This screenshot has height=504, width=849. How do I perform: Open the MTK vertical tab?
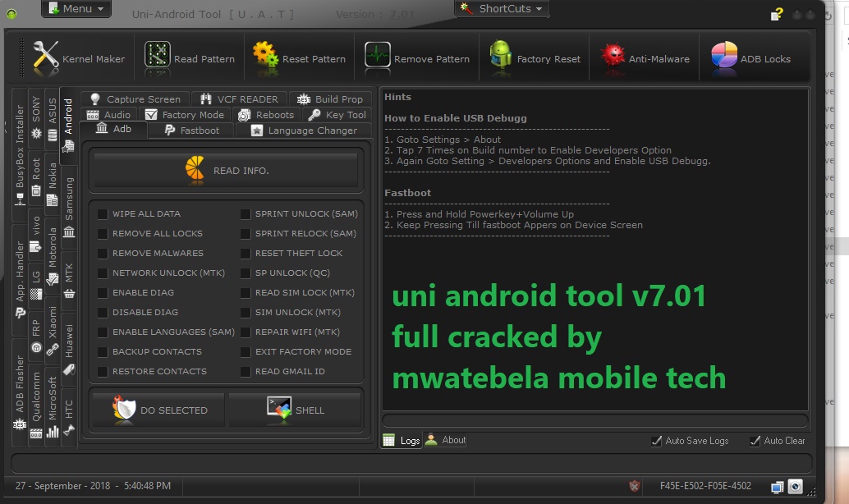tap(69, 281)
